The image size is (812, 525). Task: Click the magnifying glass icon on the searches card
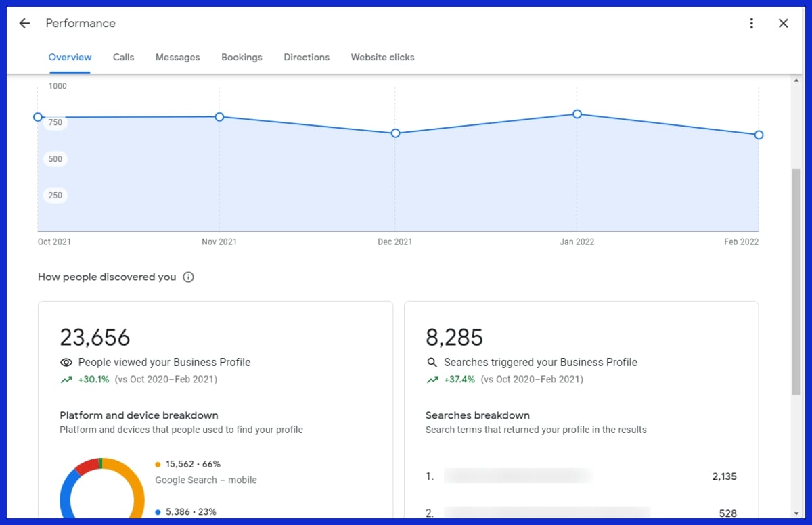(x=432, y=362)
